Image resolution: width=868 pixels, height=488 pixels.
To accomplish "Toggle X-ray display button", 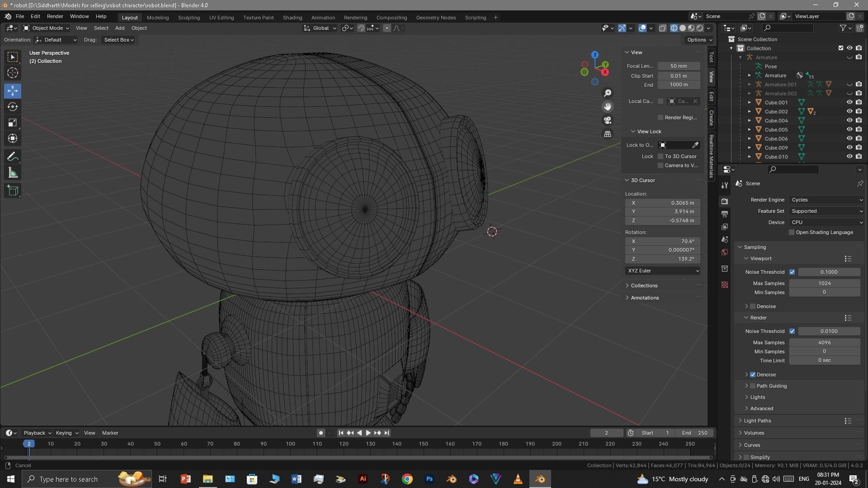I will [x=663, y=28].
